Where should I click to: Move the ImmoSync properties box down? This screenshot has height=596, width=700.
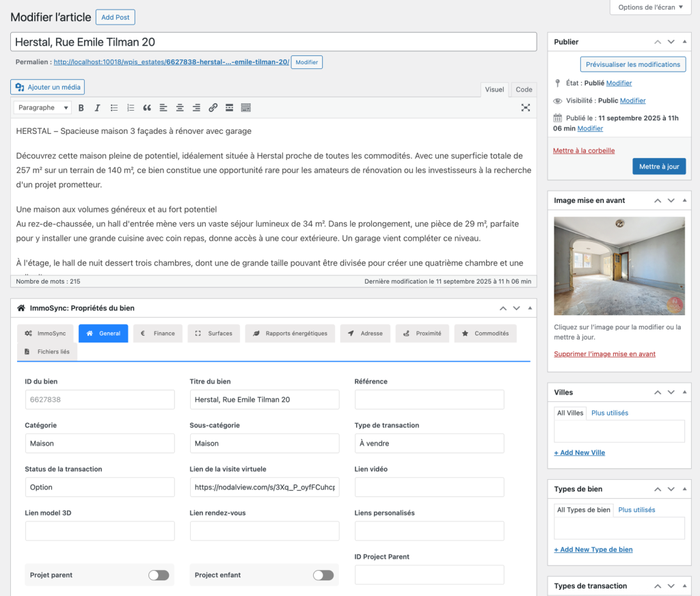click(517, 308)
